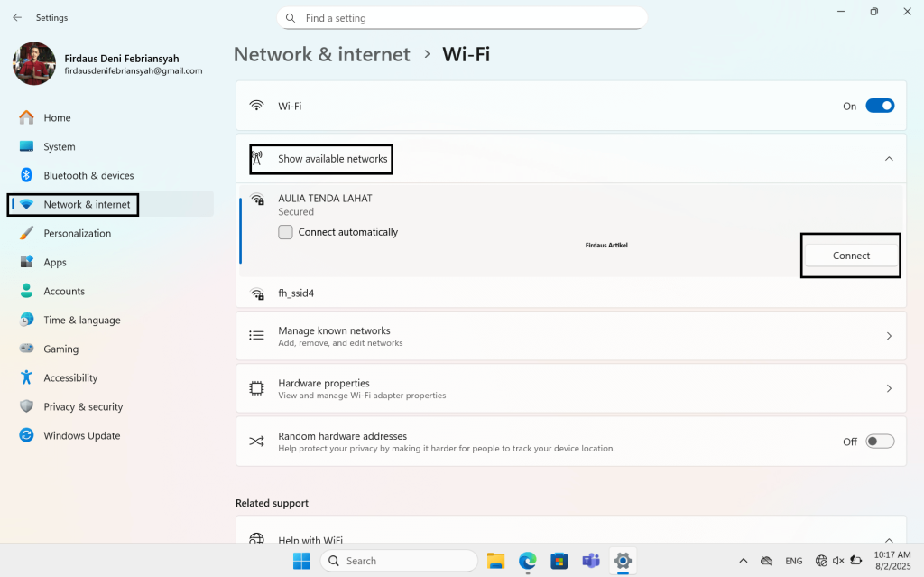Check Connect automatically for AULIA TENDA LAHAT
Image resolution: width=924 pixels, height=577 pixels.
point(285,231)
